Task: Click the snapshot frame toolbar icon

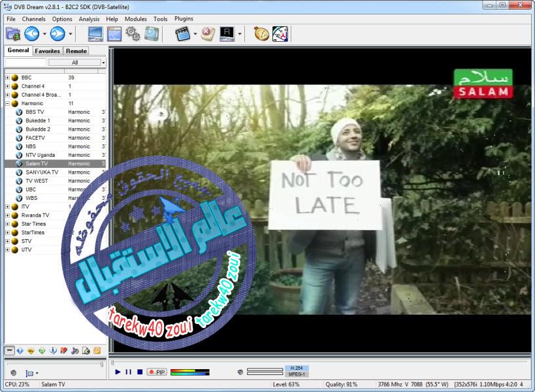Action: [152, 34]
